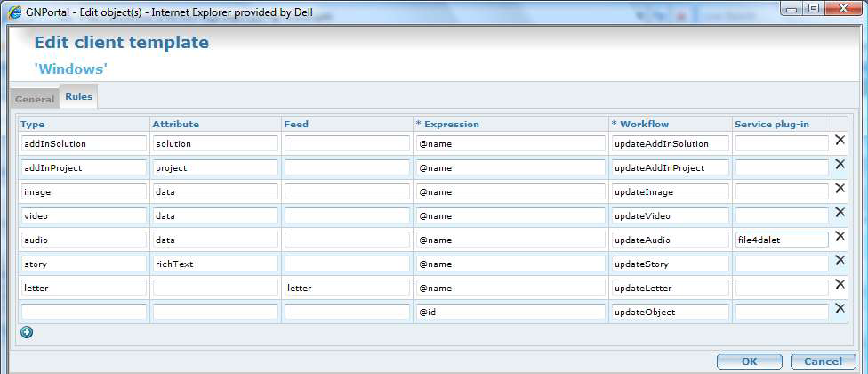Image resolution: width=868 pixels, height=374 pixels.
Task: Remove the video rule row
Action: click(x=840, y=212)
